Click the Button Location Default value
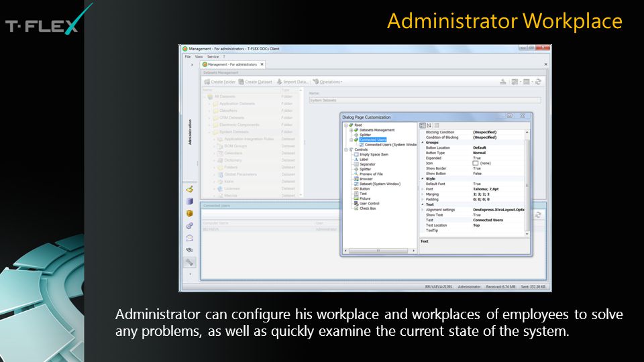The width and height of the screenshot is (644, 362). [480, 147]
